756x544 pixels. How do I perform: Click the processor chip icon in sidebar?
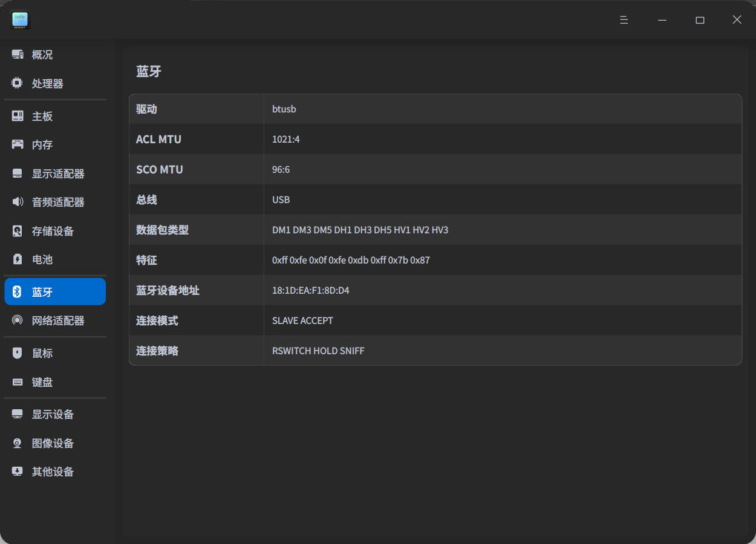[x=18, y=83]
